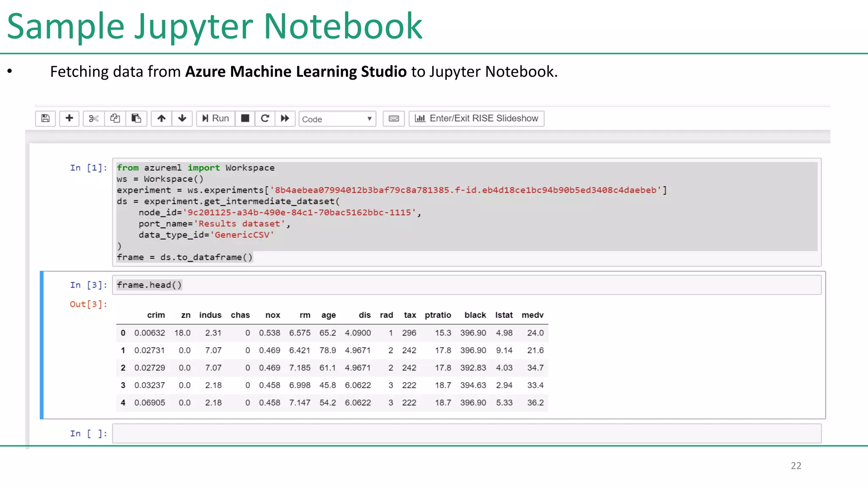
Task: Click the save notebook floppy icon
Action: [x=45, y=118]
